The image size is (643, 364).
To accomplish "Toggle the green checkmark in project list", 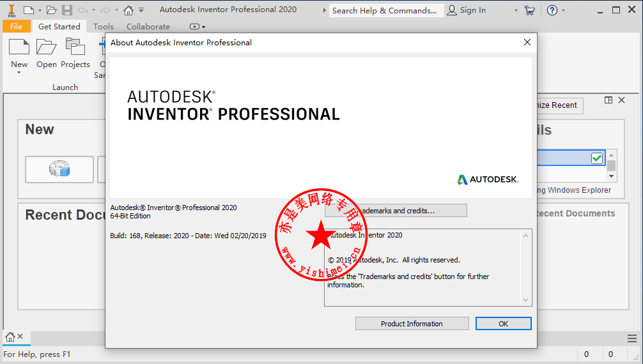I will [x=597, y=158].
